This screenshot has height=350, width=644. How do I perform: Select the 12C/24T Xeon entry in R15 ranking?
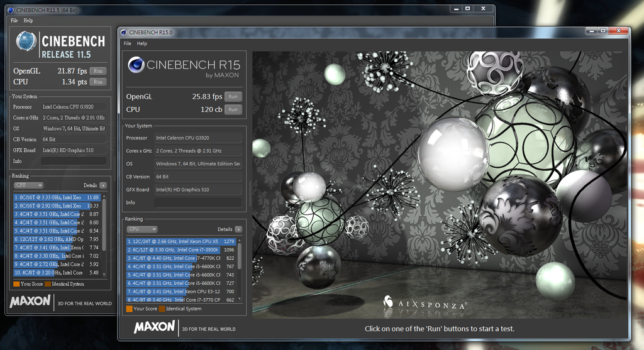coord(179,241)
